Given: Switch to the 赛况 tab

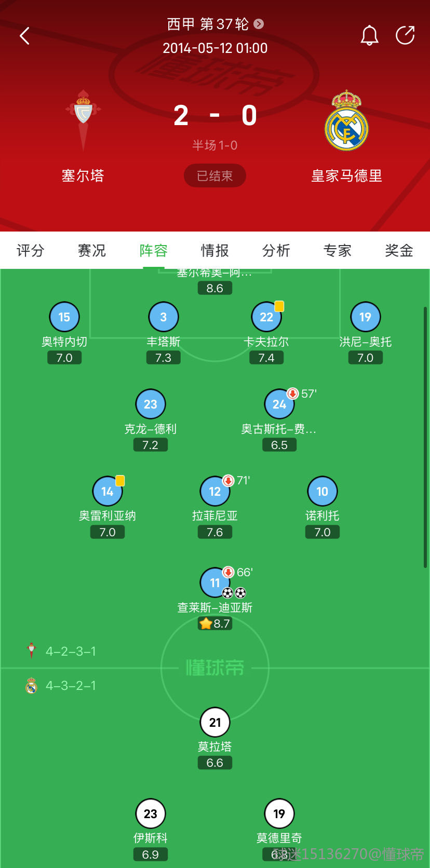Looking at the screenshot, I should [x=92, y=251].
